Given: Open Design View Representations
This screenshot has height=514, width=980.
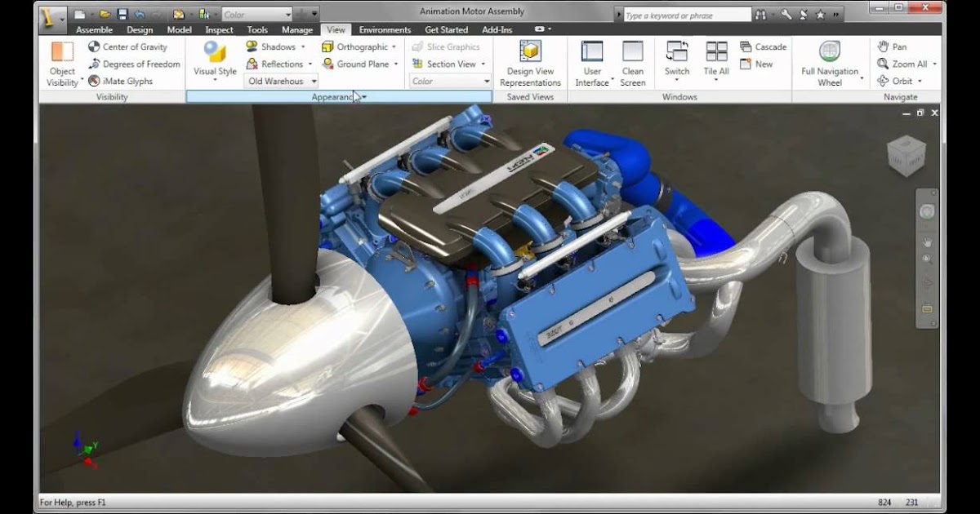Looking at the screenshot, I should 530,52.
